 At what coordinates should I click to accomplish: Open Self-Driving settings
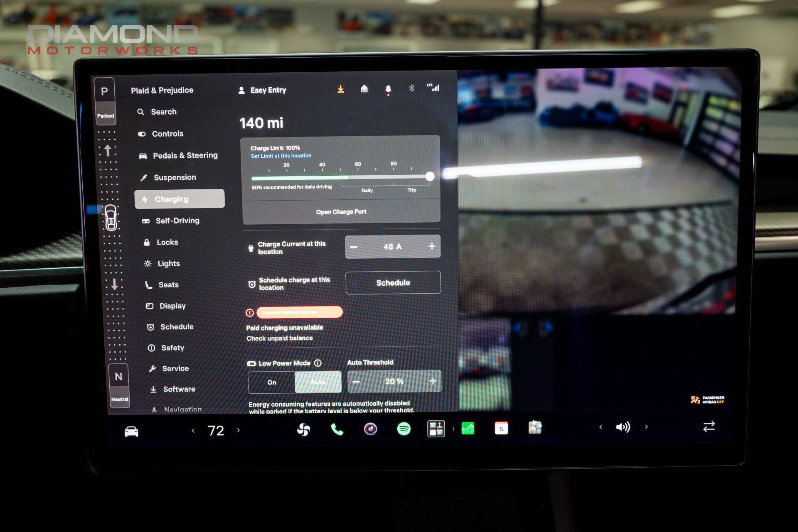pos(171,221)
